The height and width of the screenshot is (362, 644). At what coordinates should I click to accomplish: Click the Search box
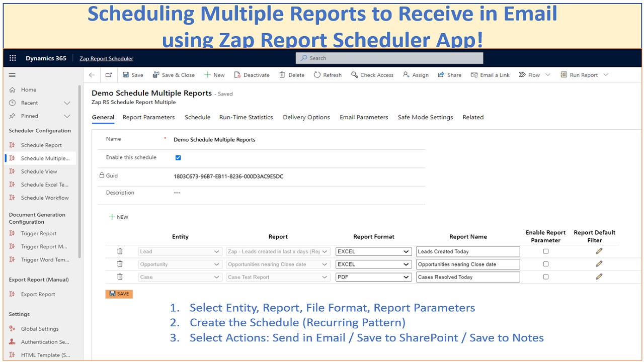click(389, 58)
